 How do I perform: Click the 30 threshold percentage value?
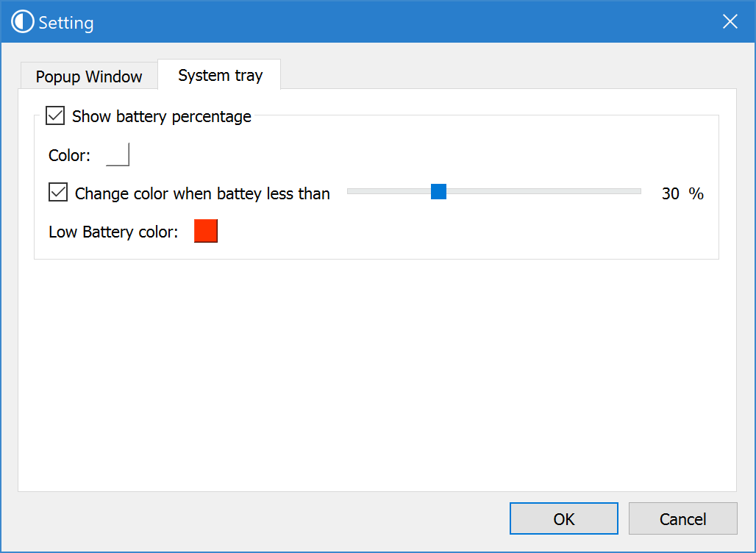670,194
